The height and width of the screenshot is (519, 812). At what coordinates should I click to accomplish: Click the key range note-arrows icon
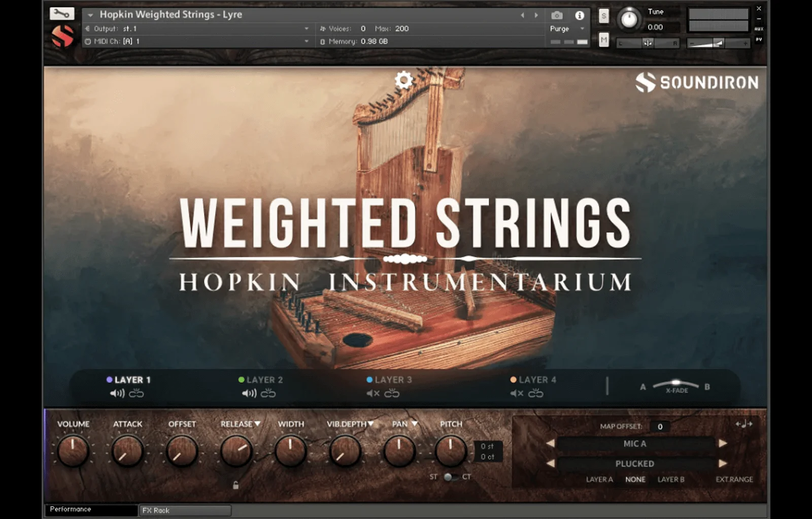click(x=744, y=424)
